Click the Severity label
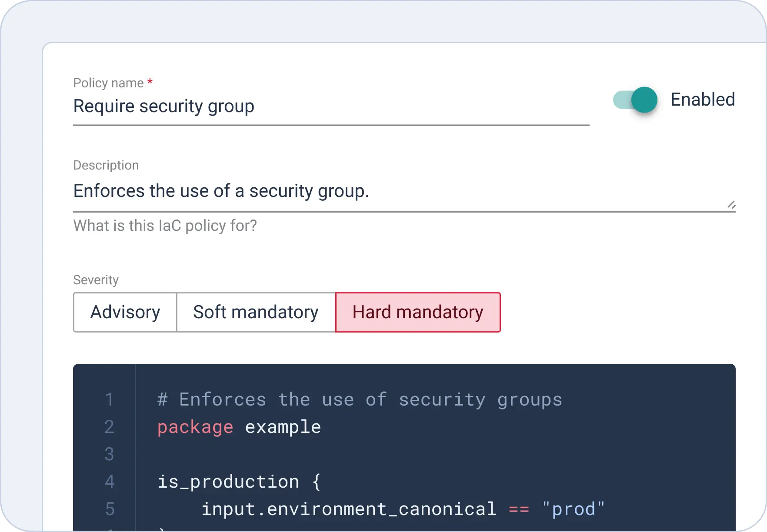Viewport: 767px width, 532px height. point(96,280)
